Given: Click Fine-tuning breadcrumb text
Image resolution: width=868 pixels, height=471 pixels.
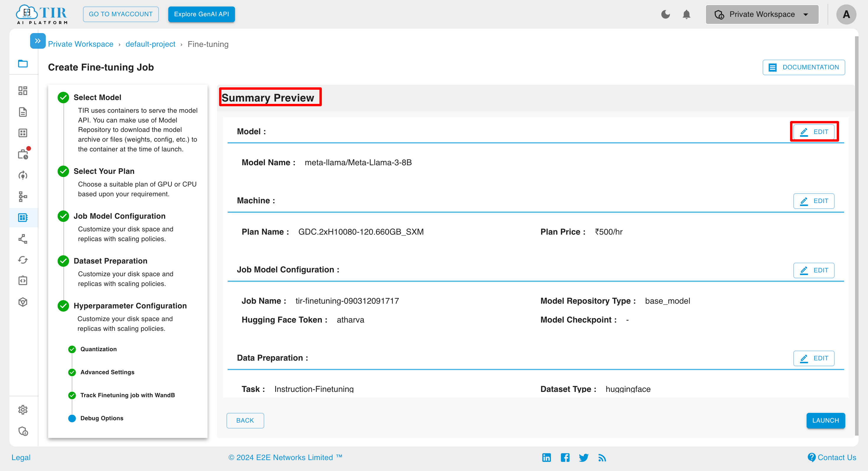Looking at the screenshot, I should coord(208,44).
